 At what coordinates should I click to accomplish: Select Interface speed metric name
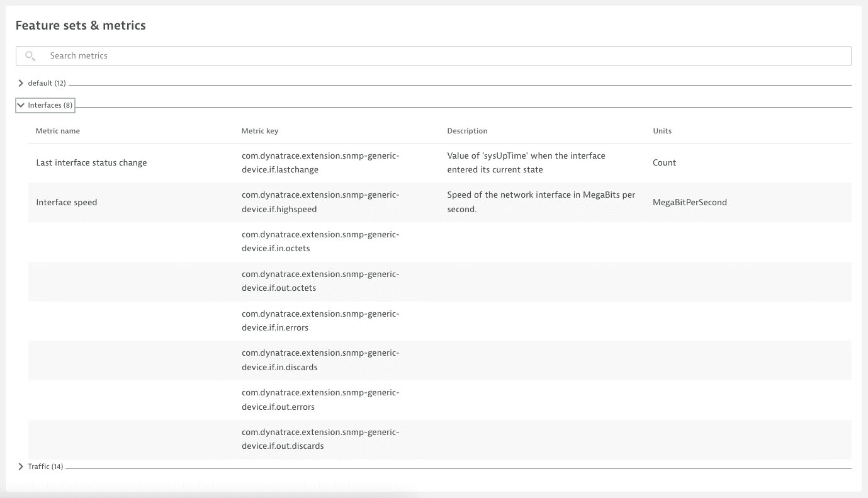pyautogui.click(x=67, y=202)
